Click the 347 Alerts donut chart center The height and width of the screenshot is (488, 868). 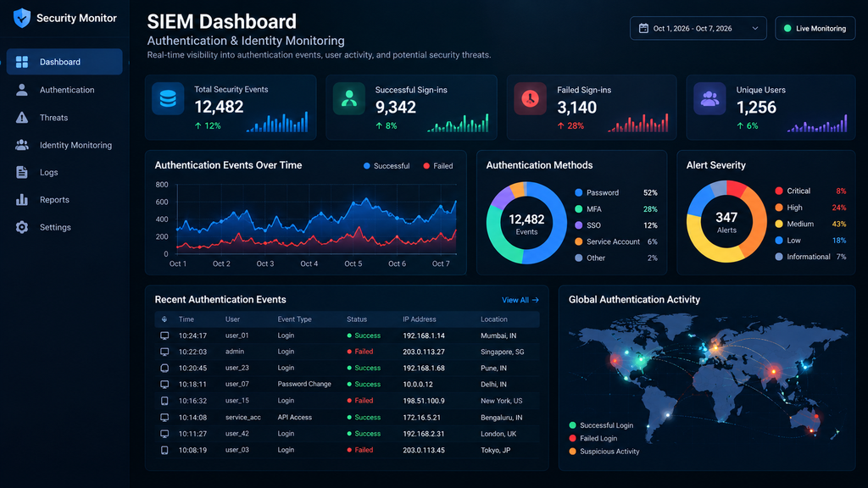(726, 222)
